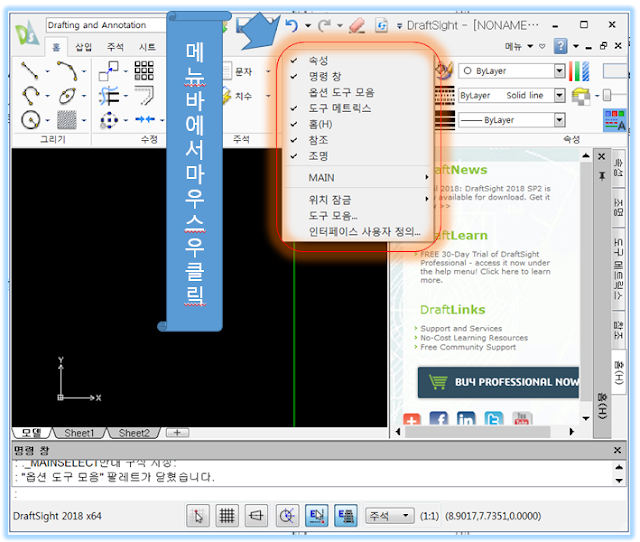The width and height of the screenshot is (640, 542).
Task: Open the Support and Services link
Action: (x=461, y=328)
